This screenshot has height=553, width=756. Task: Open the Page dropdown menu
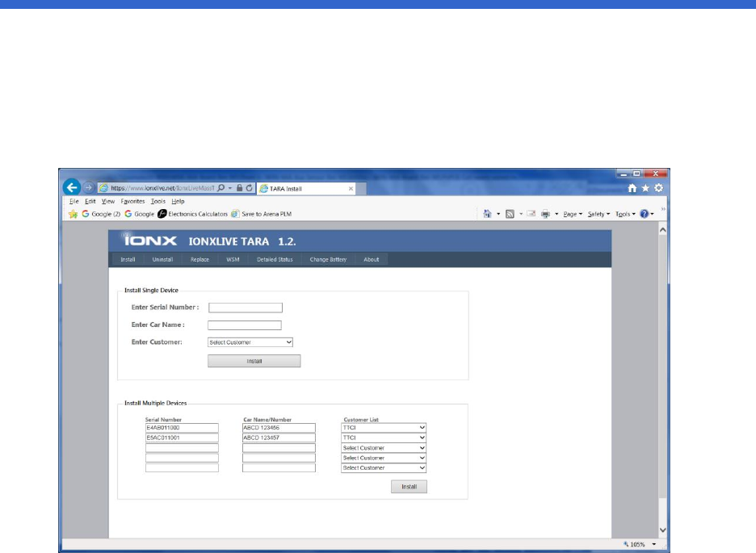[x=573, y=214]
